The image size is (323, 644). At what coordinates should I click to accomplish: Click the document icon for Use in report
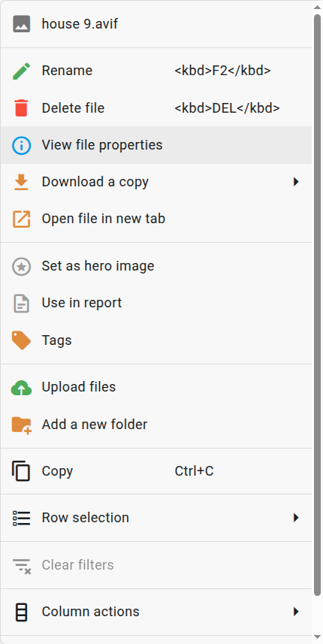coord(21,303)
